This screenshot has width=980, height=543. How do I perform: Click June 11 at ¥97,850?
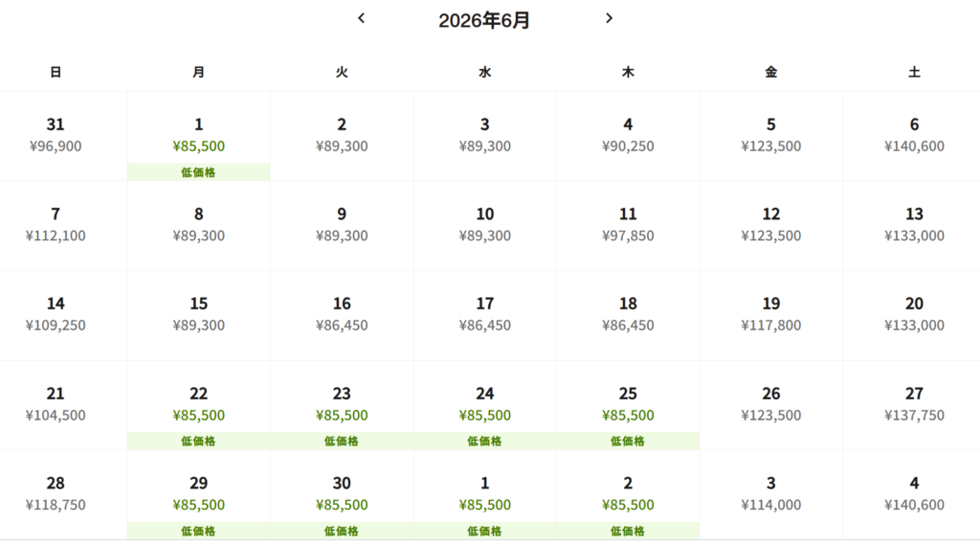click(x=628, y=225)
